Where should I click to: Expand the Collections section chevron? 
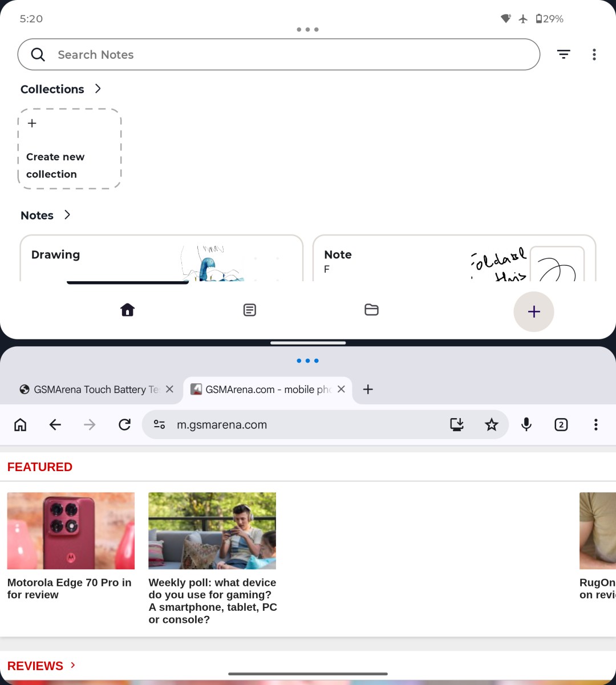[x=98, y=88]
